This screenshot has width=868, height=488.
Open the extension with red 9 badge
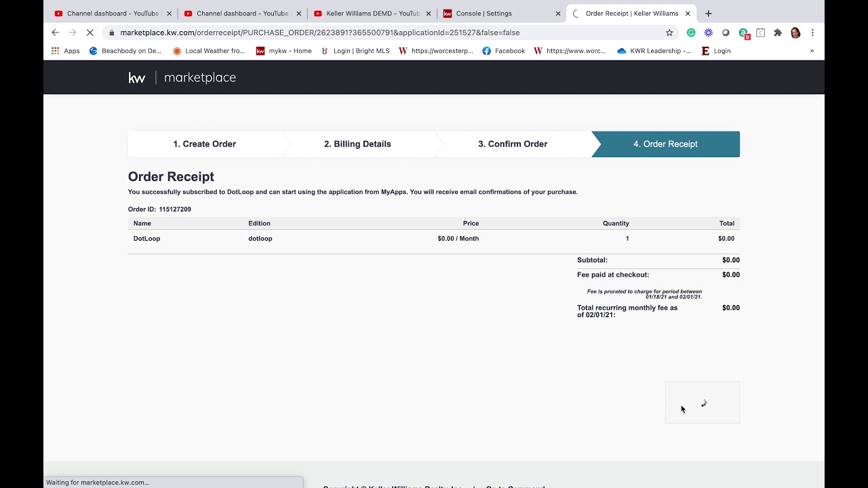click(x=744, y=33)
